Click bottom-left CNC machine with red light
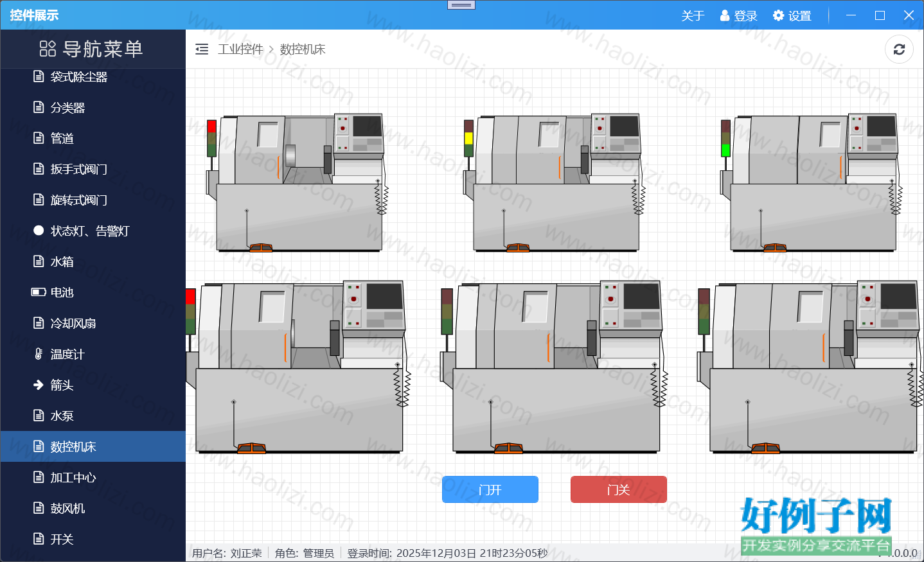Viewport: 924px width, 562px height. pyautogui.click(x=298, y=367)
